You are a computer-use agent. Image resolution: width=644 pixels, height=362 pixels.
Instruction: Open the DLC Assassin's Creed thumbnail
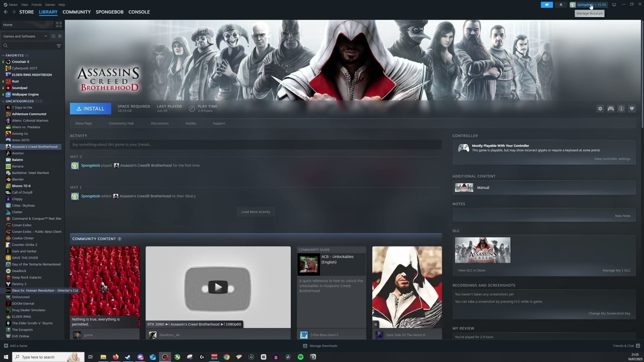point(482,250)
